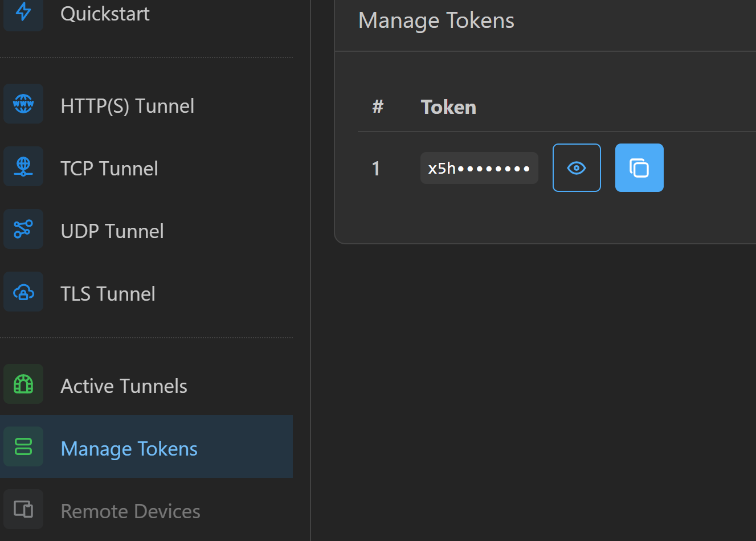Click the TCP Tunnel icon
The width and height of the screenshot is (756, 541).
23,166
